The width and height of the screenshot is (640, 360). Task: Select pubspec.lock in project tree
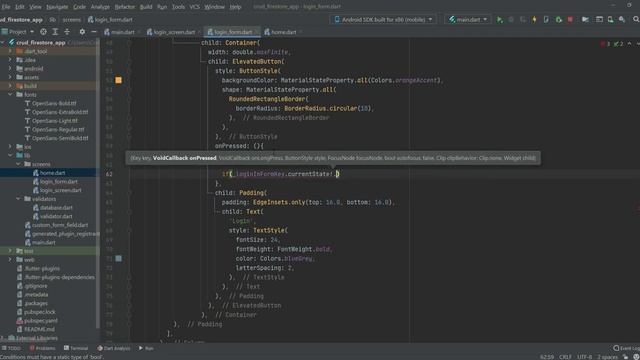point(40,312)
